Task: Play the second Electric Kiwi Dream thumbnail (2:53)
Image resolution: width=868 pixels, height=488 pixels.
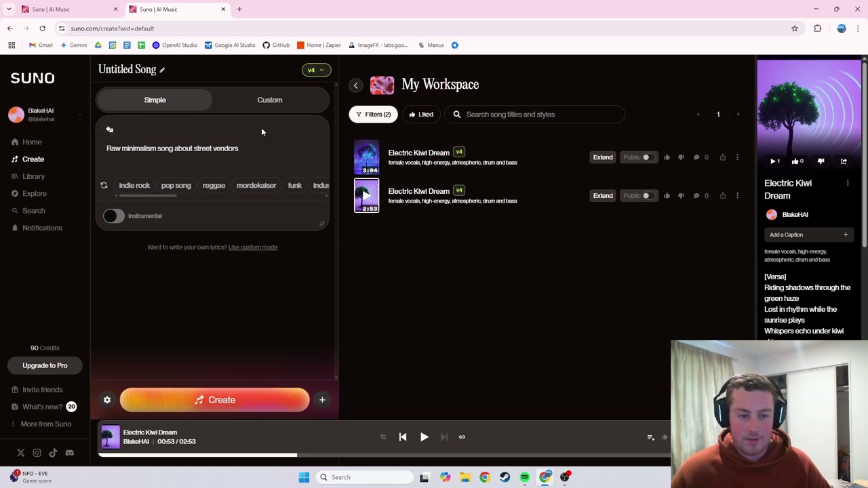Action: 366,195
